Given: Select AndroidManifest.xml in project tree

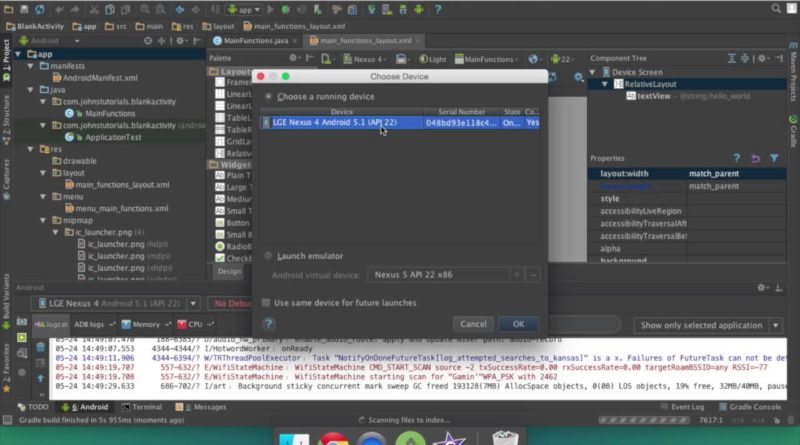Looking at the screenshot, I should (95, 78).
